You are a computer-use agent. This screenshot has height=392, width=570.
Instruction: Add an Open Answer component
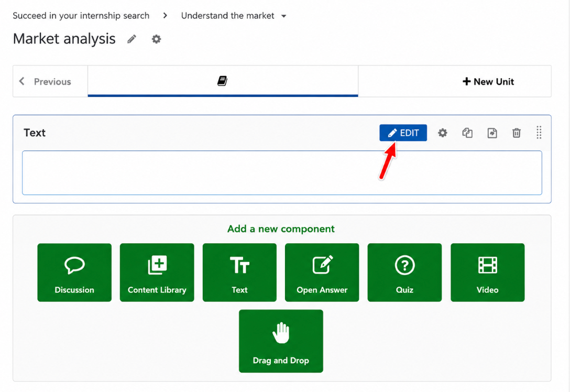coord(322,273)
